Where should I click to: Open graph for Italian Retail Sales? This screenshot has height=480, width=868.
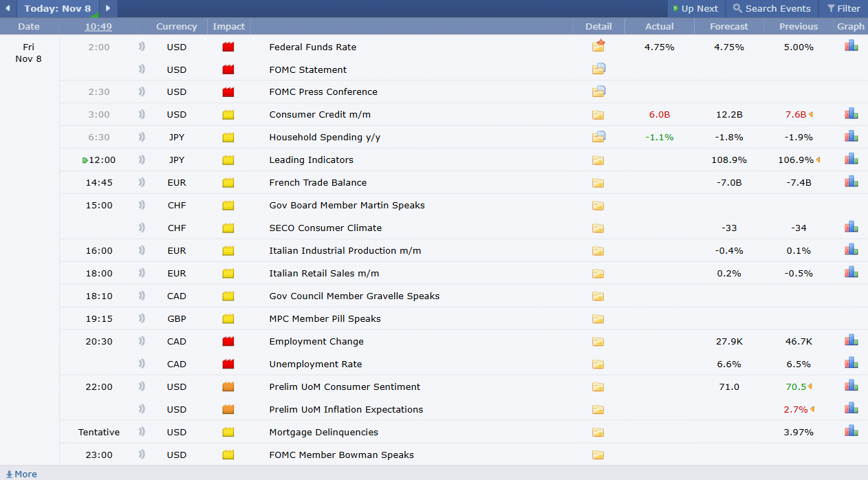tap(851, 272)
